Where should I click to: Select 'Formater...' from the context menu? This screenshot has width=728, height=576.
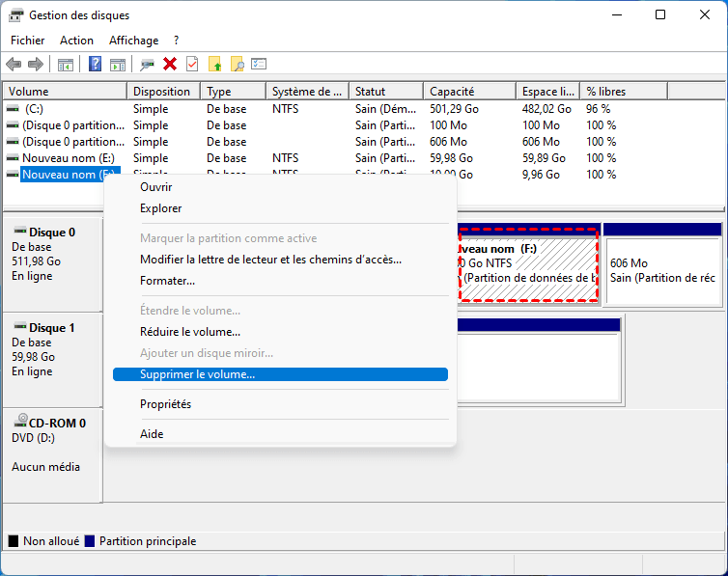click(168, 281)
